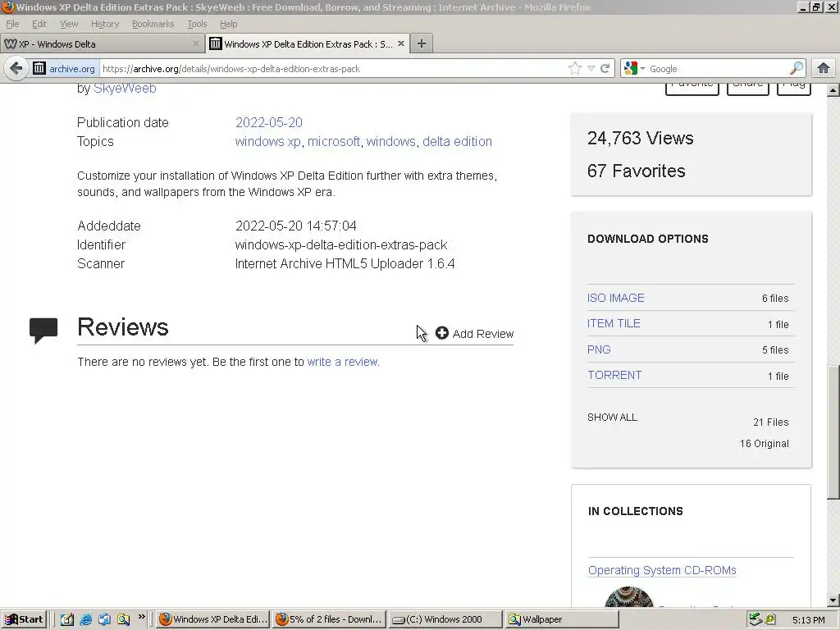
Task: Expand the PNG download option
Action: click(599, 349)
